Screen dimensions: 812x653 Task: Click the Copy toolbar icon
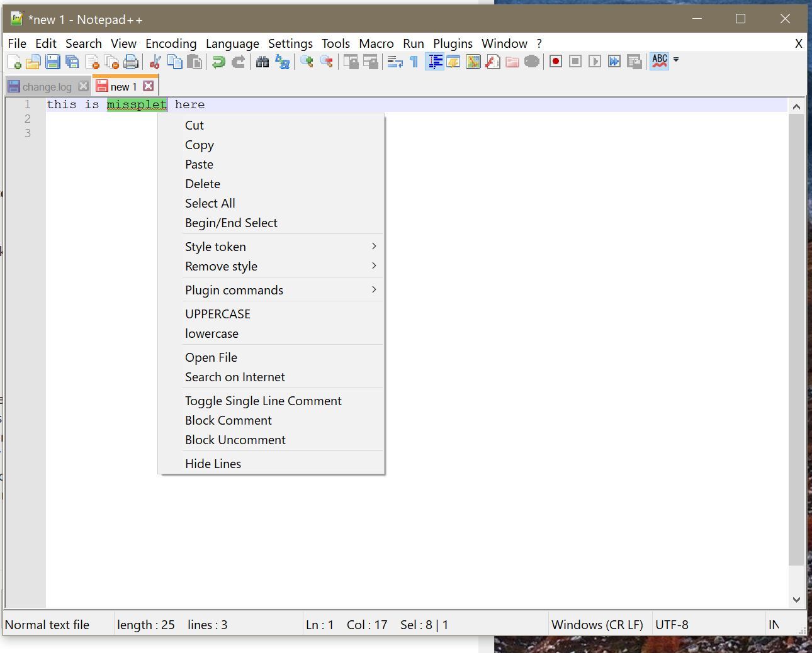(x=174, y=62)
